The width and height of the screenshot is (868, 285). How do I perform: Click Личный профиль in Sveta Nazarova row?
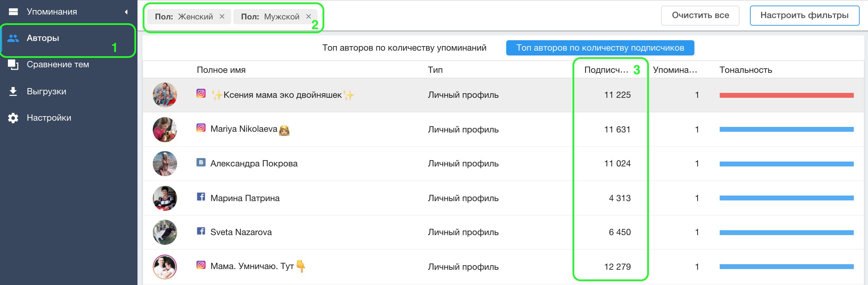pos(463,232)
